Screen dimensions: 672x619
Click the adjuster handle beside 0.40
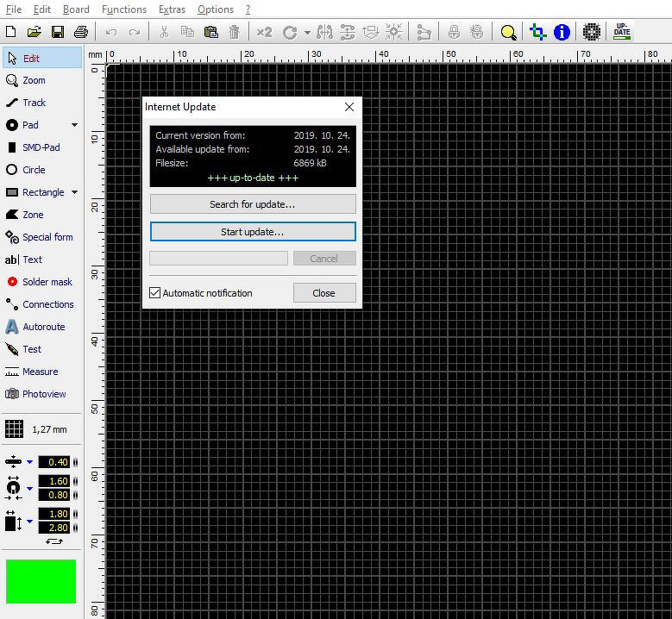point(75,462)
